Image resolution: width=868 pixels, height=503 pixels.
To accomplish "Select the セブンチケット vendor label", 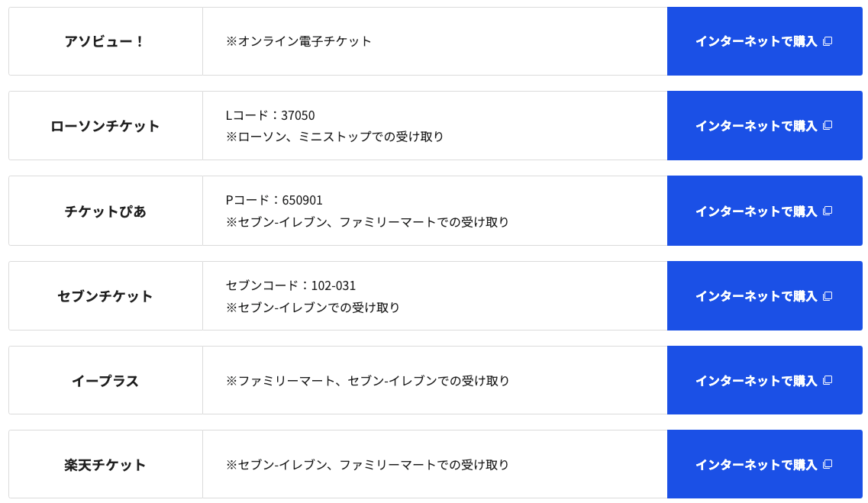I will tap(105, 296).
